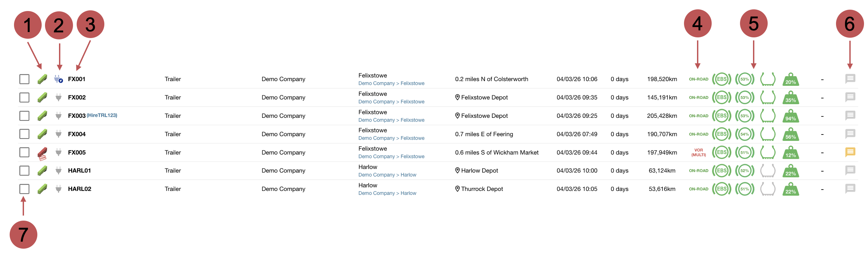Select the checkbox for trailer FX001
Screen dimensions: 868x253
(x=24, y=79)
